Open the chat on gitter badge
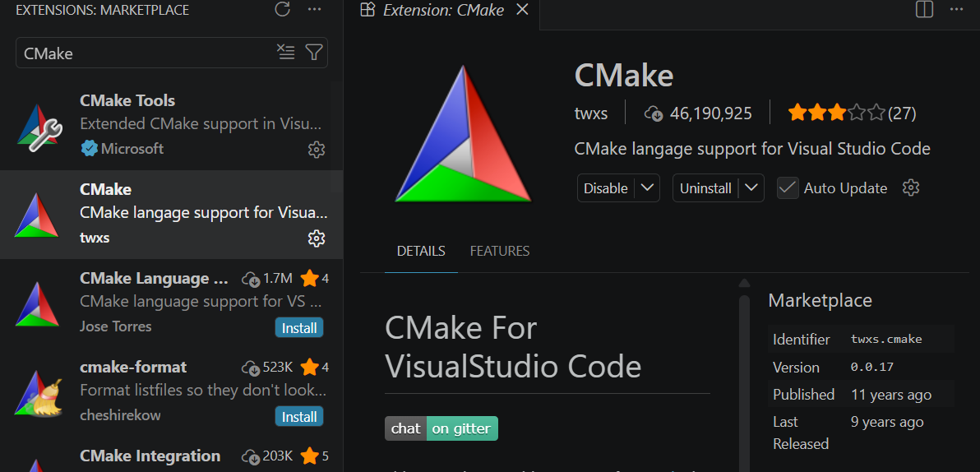Viewport: 980px width, 472px height. click(441, 428)
